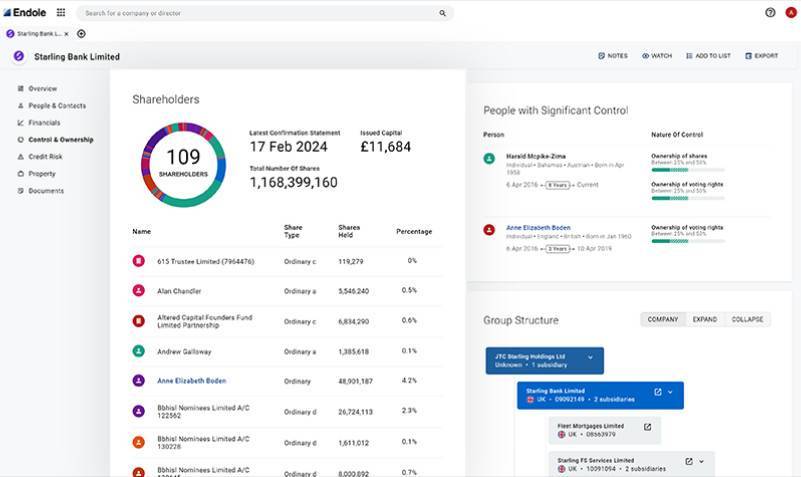The width and height of the screenshot is (801, 477).
Task: Open the help question mark icon
Action: point(770,13)
